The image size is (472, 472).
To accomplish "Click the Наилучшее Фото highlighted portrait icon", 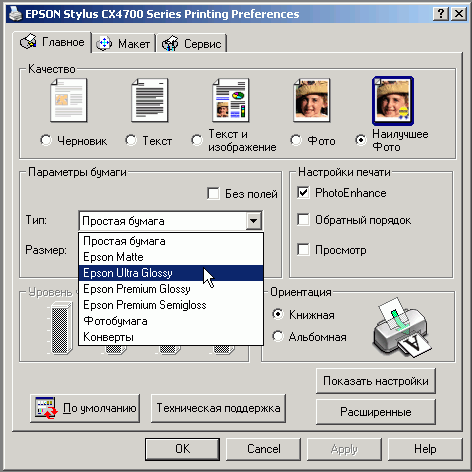I will (x=393, y=101).
